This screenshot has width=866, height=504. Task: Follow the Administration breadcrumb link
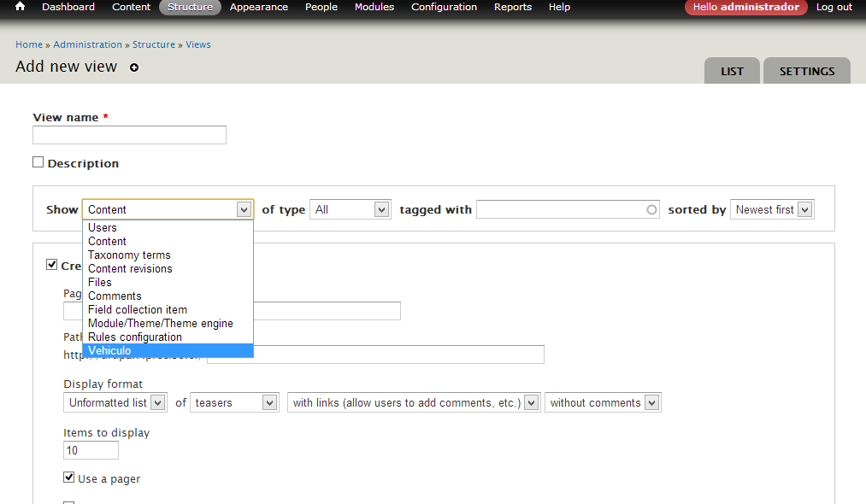pos(87,44)
